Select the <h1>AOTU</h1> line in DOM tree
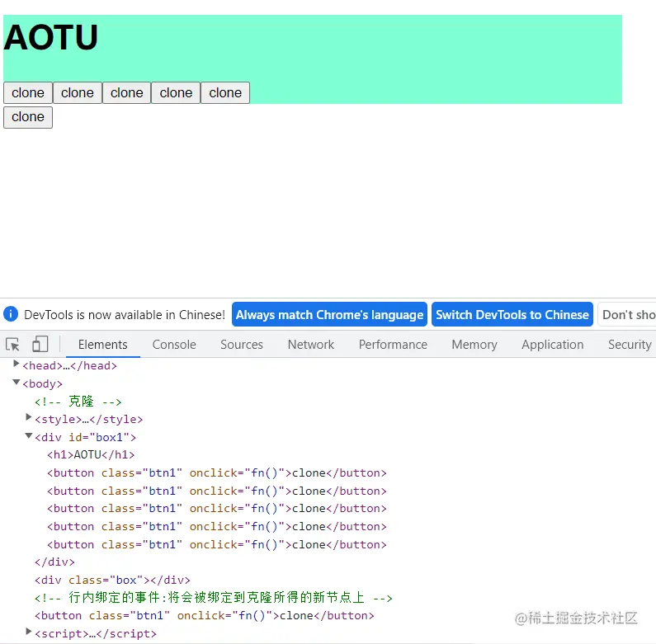 (x=91, y=455)
